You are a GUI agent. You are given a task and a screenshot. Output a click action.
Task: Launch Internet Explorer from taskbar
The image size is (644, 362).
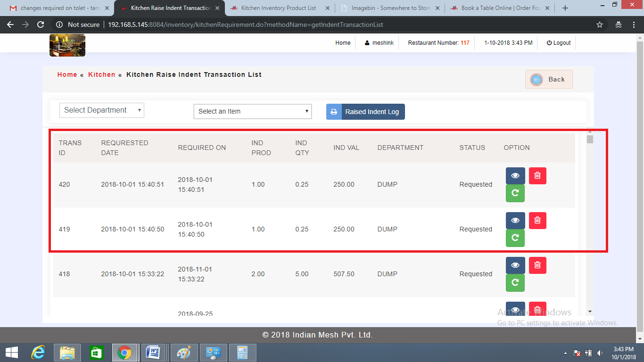[38, 353]
